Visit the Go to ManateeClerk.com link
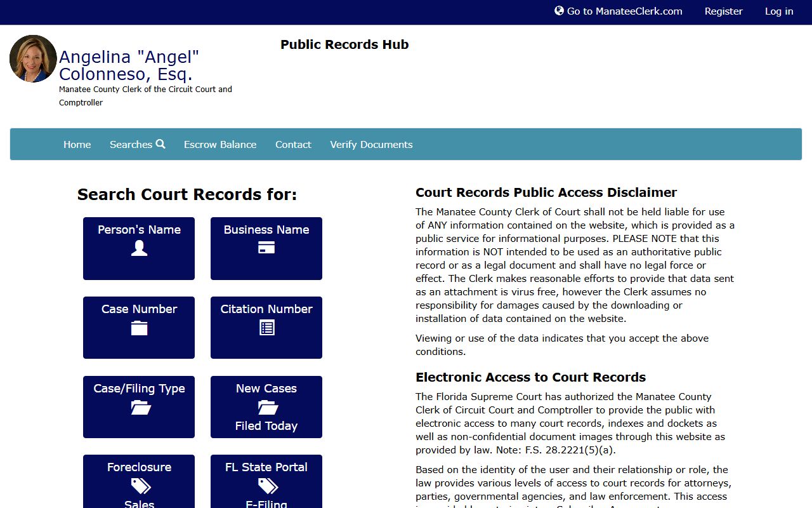Viewport: 812px width, 508px height. (x=619, y=11)
